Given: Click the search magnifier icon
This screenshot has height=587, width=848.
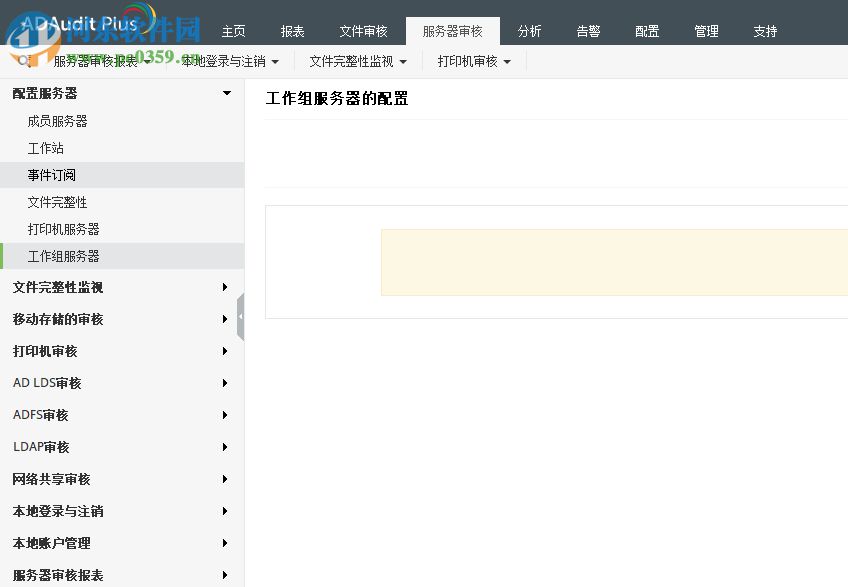Looking at the screenshot, I should click(x=24, y=60).
